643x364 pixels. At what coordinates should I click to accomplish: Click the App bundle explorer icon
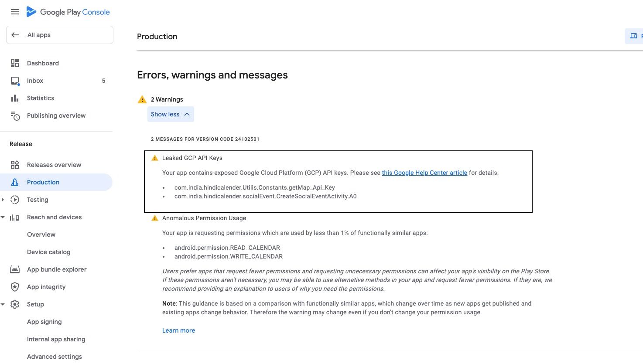pyautogui.click(x=15, y=269)
